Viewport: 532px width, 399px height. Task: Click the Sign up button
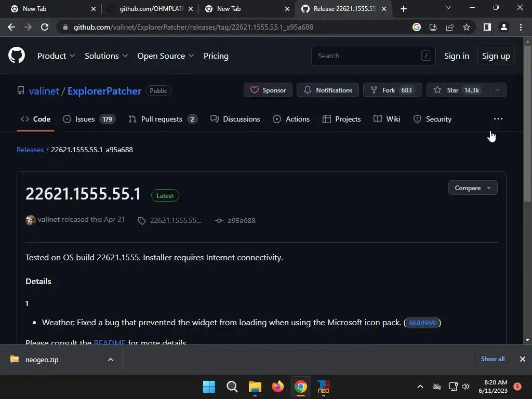pos(496,56)
